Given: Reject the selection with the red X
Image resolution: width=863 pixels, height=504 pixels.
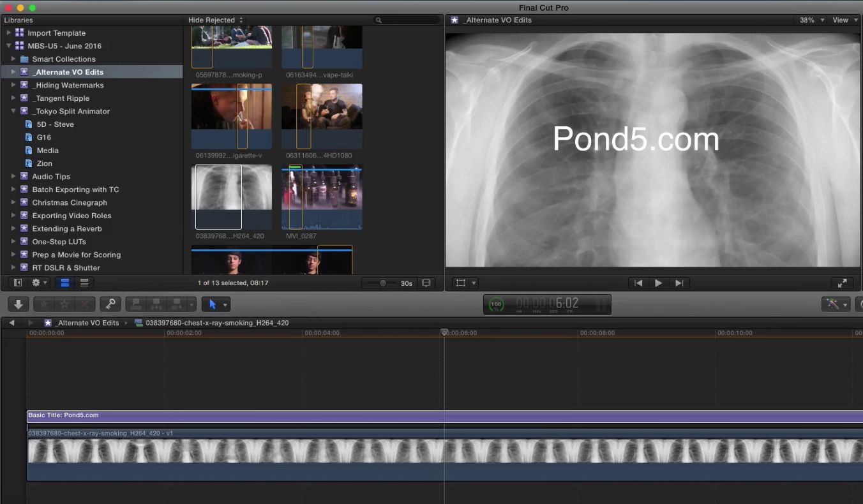Looking at the screenshot, I should point(85,304).
